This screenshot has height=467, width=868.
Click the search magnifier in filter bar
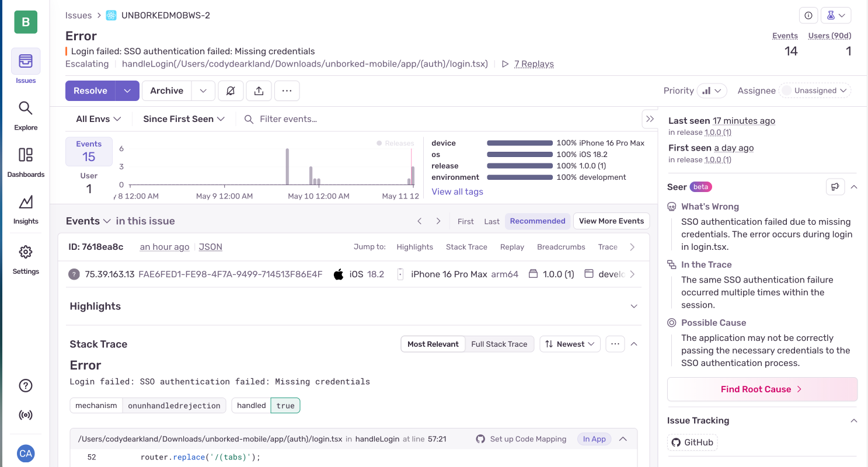point(249,119)
